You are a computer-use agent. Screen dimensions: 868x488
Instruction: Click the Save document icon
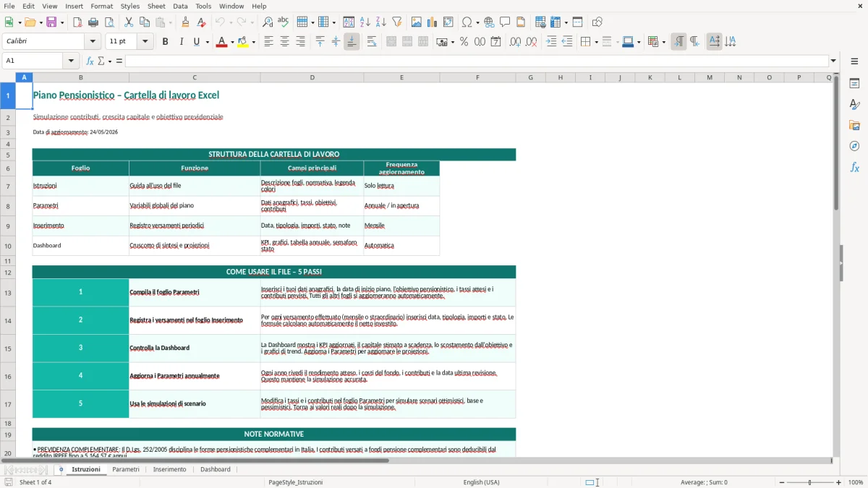(51, 22)
